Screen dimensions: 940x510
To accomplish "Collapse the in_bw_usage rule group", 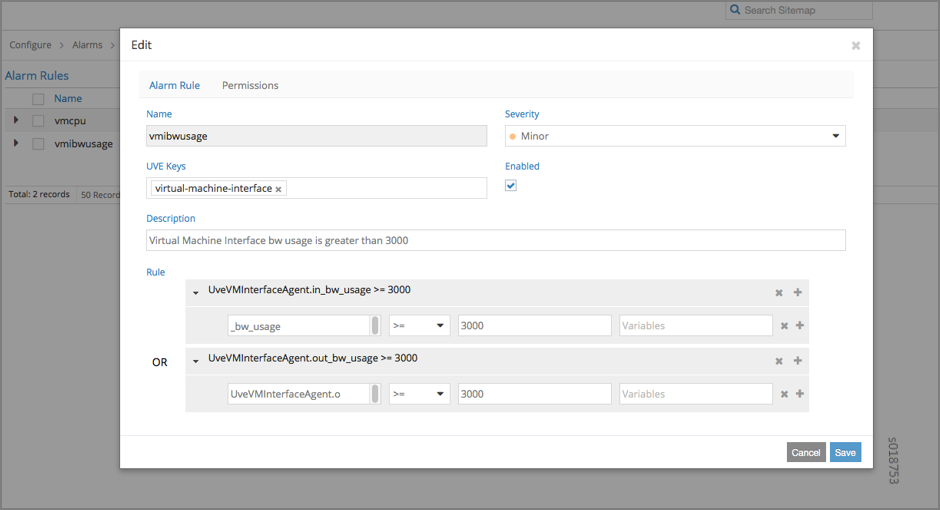I will point(196,293).
